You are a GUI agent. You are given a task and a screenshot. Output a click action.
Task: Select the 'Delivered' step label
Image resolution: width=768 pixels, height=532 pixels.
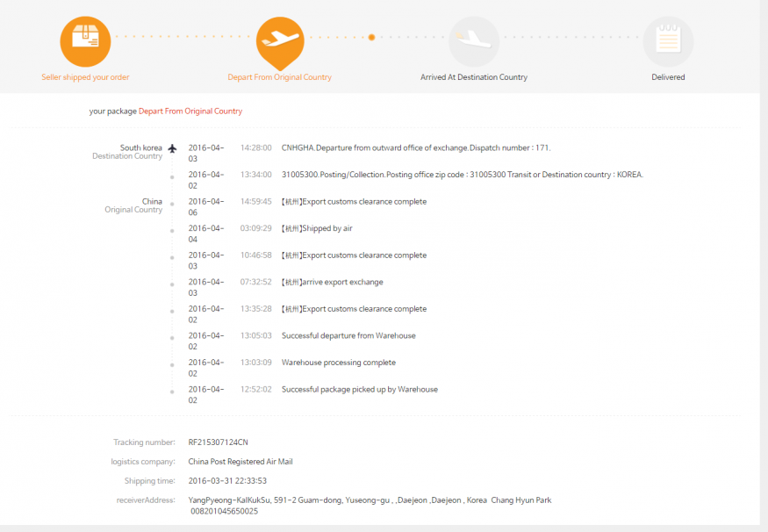(668, 77)
